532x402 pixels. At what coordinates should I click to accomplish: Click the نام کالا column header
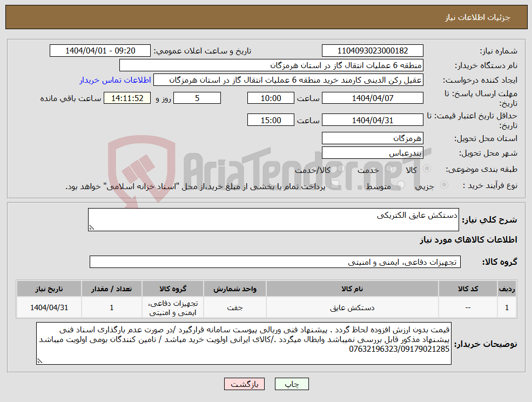(352, 289)
